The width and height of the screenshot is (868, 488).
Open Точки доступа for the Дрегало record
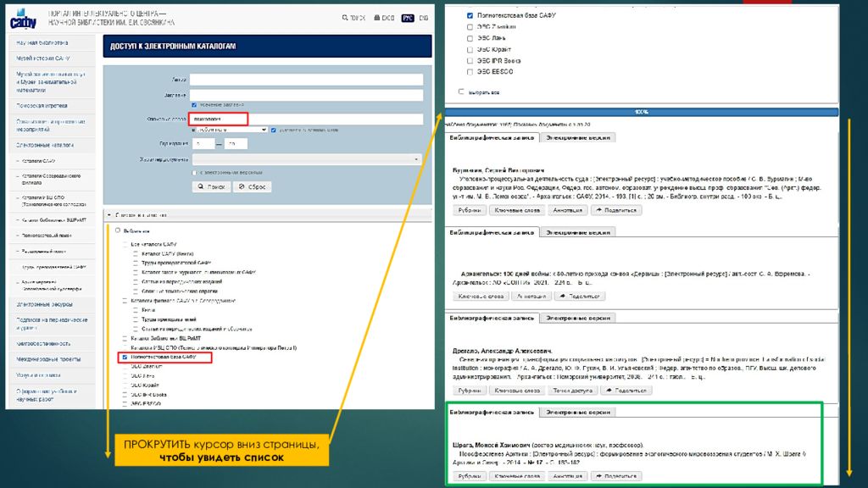573,390
